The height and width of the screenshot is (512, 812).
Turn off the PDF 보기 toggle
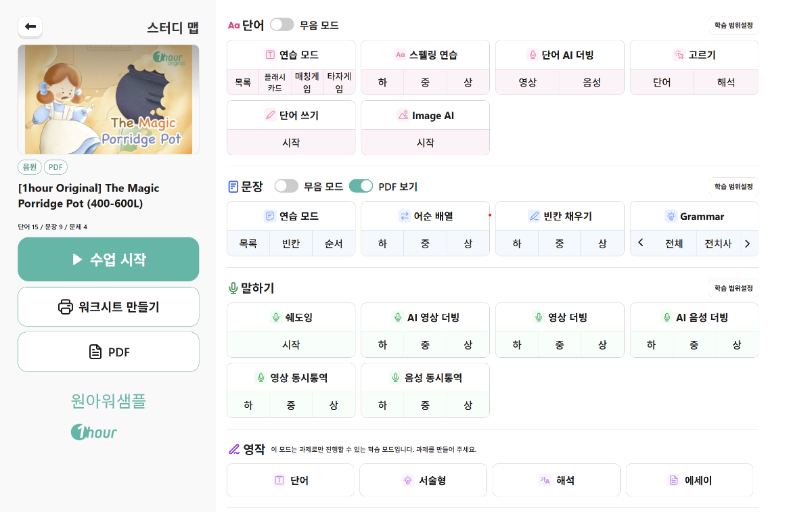click(361, 186)
